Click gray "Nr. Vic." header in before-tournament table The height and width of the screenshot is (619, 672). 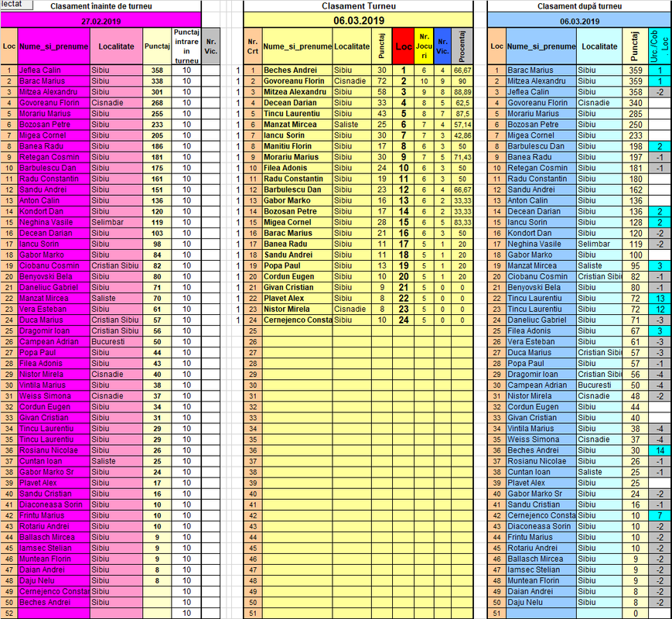pyautogui.click(x=211, y=46)
